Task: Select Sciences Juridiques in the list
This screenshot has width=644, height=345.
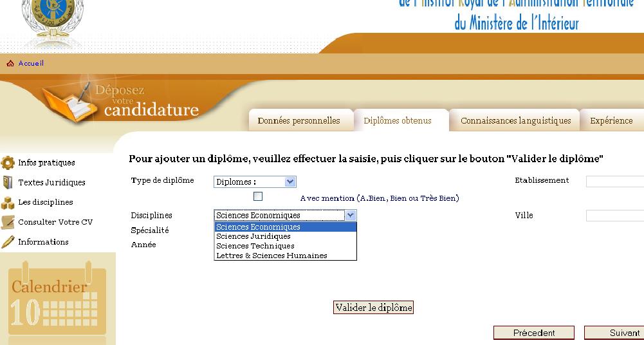Action: 286,236
